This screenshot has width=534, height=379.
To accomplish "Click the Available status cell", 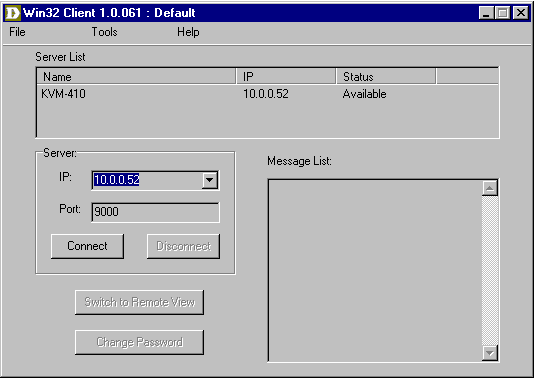I will [x=364, y=94].
